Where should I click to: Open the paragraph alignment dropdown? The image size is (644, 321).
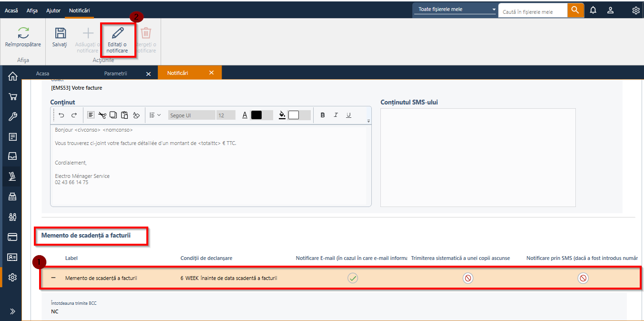pyautogui.click(x=155, y=115)
